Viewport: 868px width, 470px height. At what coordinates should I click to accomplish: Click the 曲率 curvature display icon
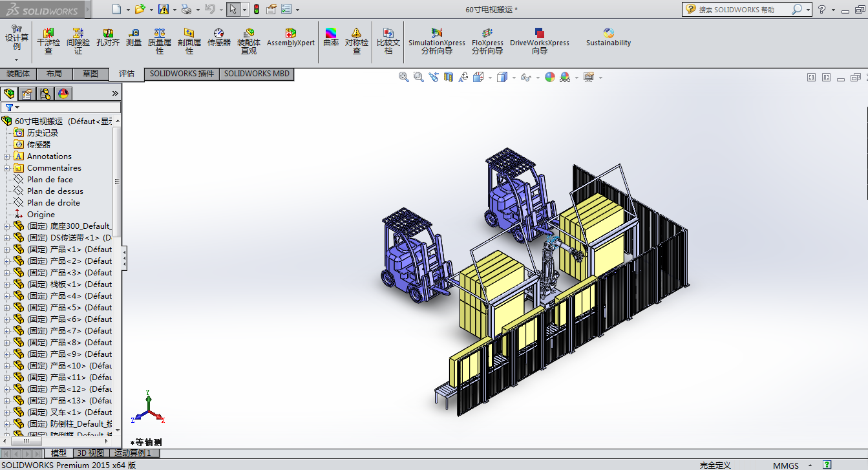click(x=331, y=37)
